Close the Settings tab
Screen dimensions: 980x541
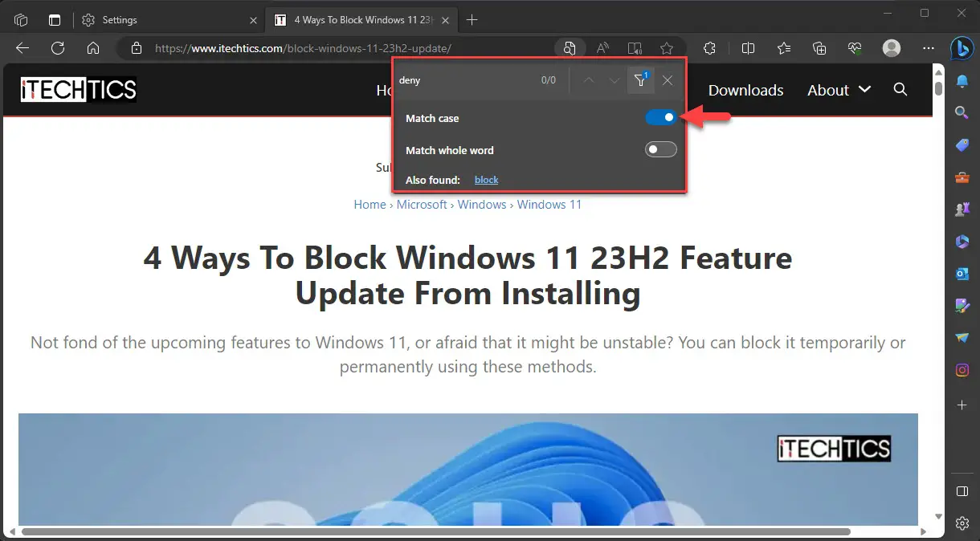click(253, 20)
